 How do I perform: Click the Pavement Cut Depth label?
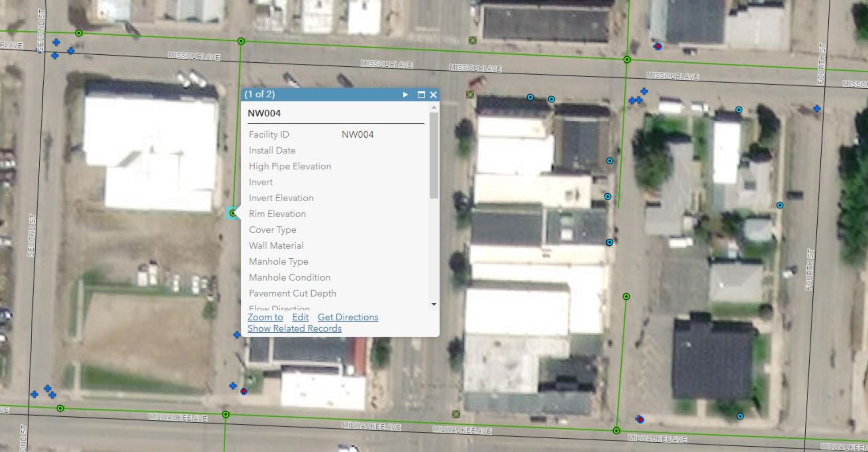point(292,294)
